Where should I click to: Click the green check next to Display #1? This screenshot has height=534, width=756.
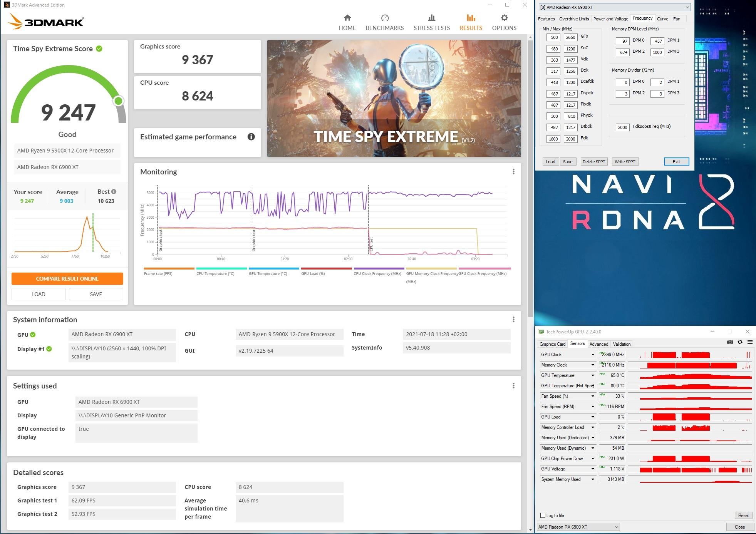coord(49,349)
